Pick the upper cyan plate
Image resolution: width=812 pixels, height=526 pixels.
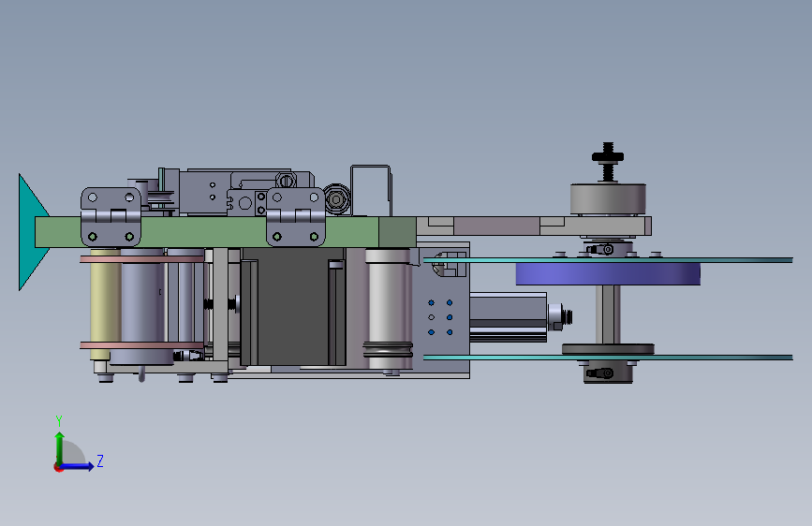(x=608, y=260)
